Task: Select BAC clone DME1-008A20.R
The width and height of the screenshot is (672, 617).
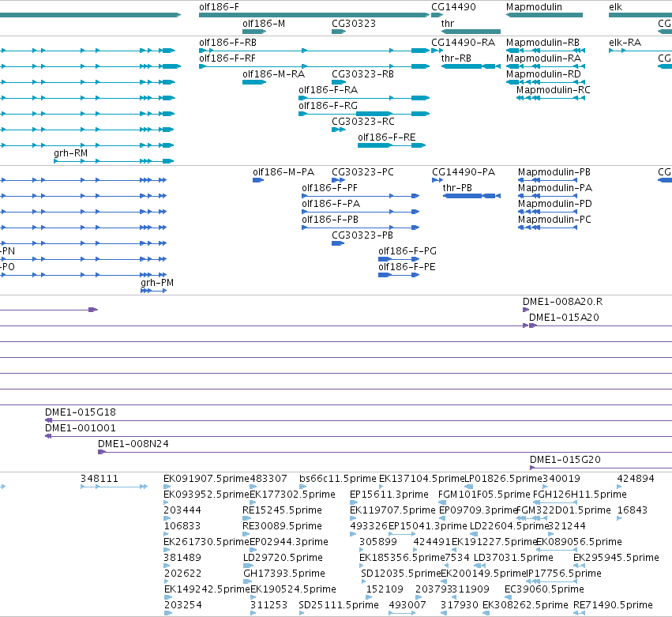Action: click(x=526, y=310)
